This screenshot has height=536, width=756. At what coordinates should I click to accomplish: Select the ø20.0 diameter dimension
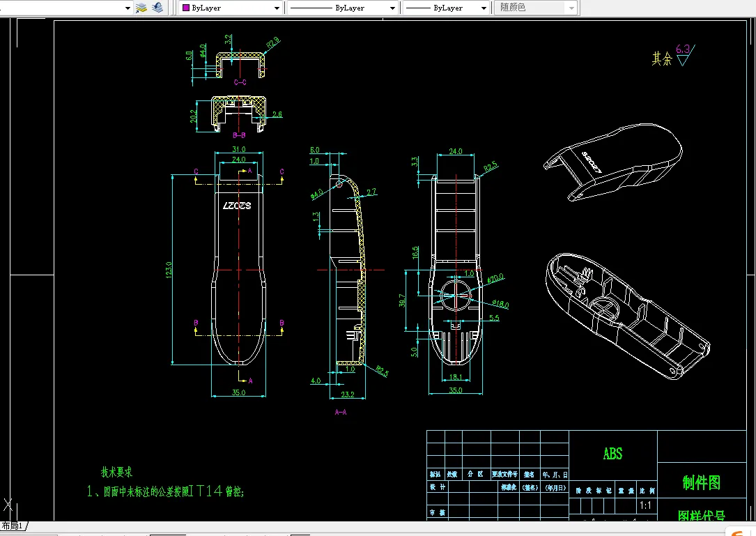point(495,277)
